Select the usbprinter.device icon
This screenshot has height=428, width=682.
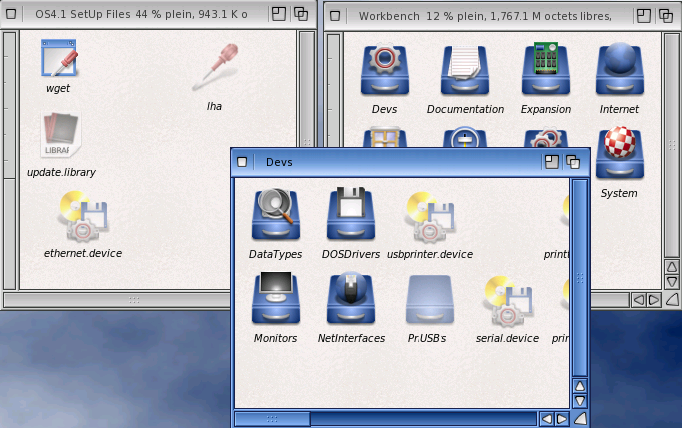coord(430,217)
